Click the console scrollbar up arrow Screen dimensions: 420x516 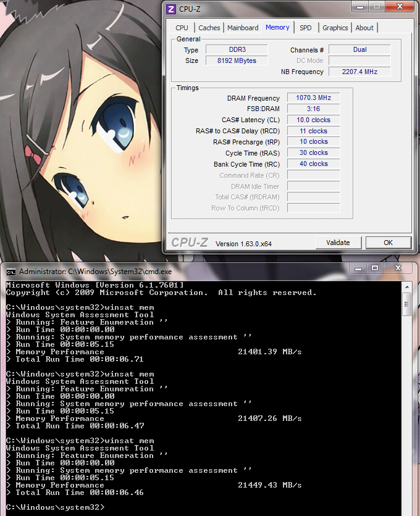point(407,287)
